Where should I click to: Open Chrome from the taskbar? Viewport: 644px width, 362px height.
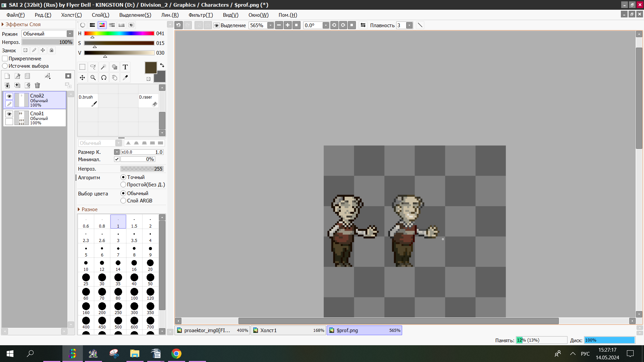pos(176,354)
